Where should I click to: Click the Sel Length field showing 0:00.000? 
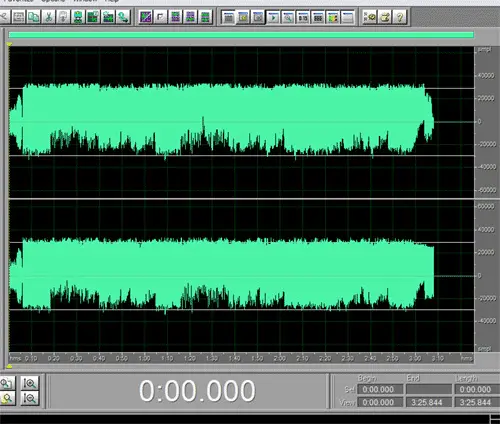[477, 389]
